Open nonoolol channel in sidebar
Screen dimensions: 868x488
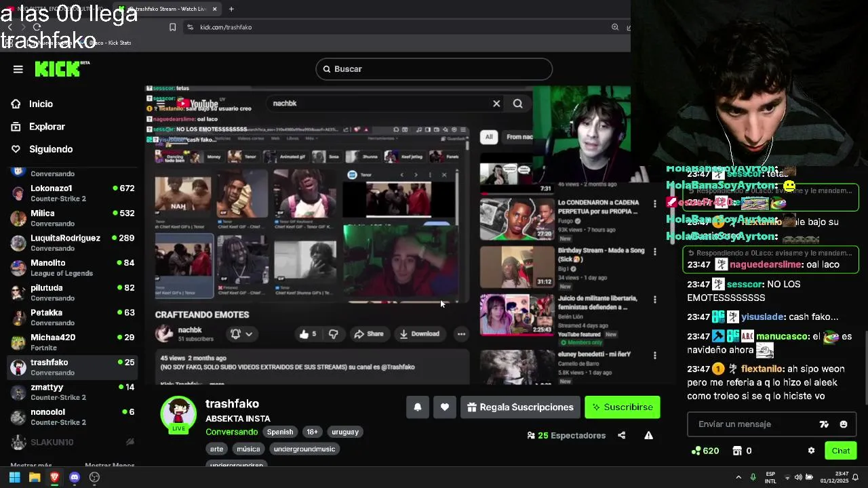(x=71, y=417)
